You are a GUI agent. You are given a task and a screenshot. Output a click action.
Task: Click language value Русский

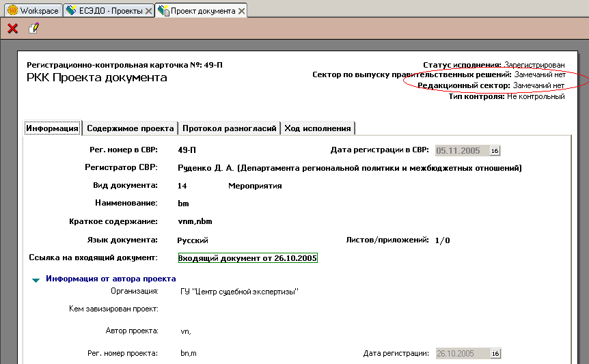[x=193, y=240]
